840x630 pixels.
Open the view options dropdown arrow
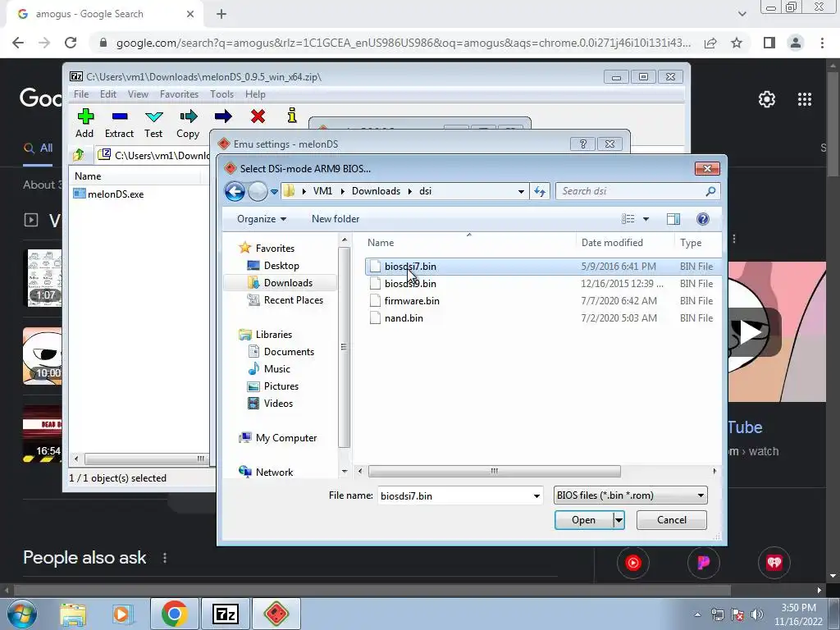(646, 218)
